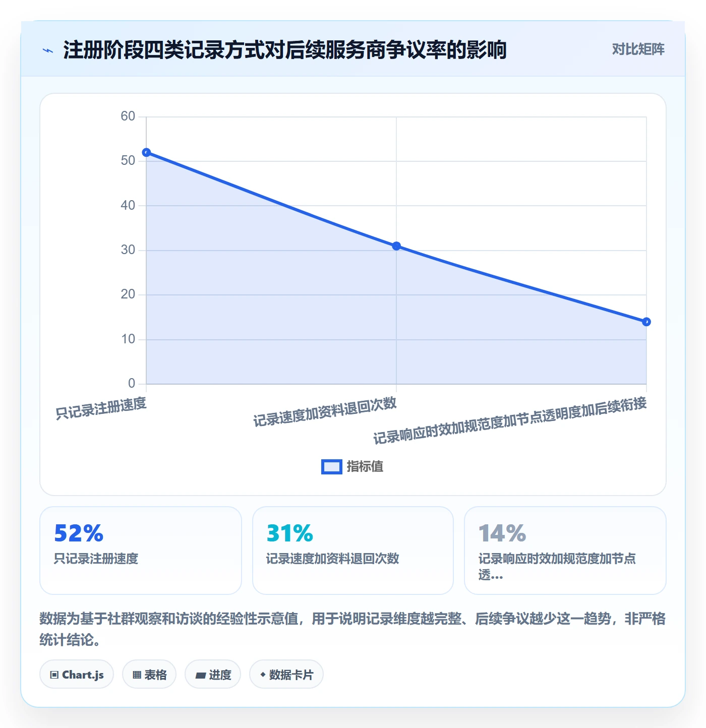Open the 31% 记录速度加资料退回次数 data card

coord(353,551)
